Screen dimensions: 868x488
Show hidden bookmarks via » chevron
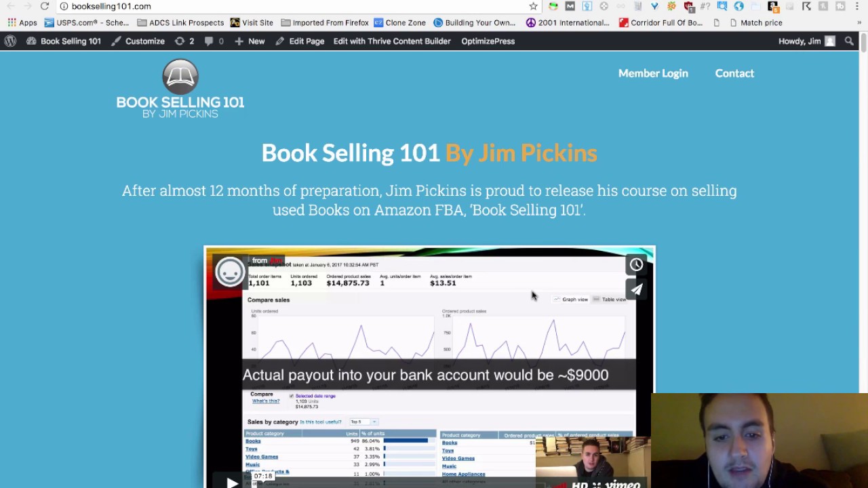pyautogui.click(x=859, y=22)
